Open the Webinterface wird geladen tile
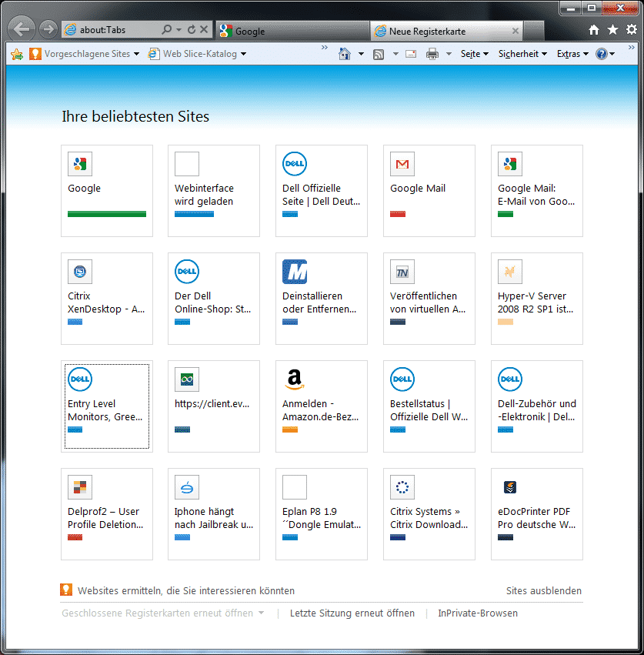This screenshot has height=655, width=644. [x=214, y=191]
